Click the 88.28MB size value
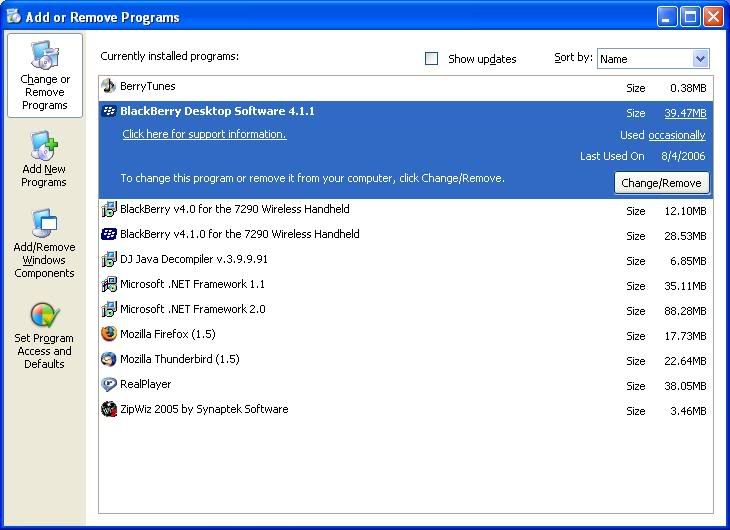 coord(685,311)
